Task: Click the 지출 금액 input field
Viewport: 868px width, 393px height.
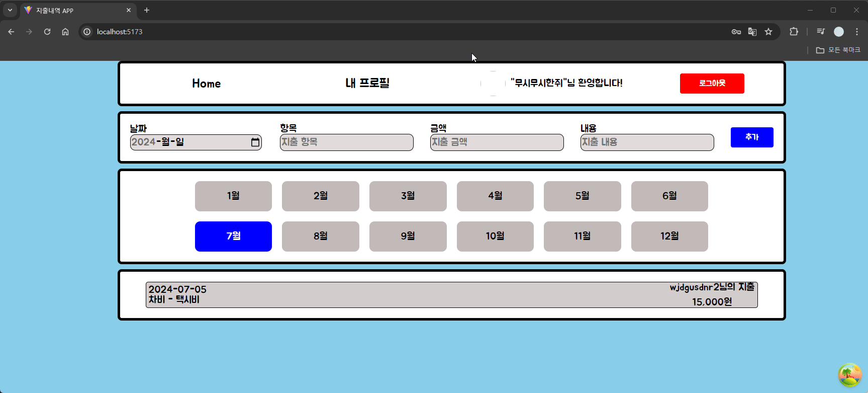Action: pos(497,142)
